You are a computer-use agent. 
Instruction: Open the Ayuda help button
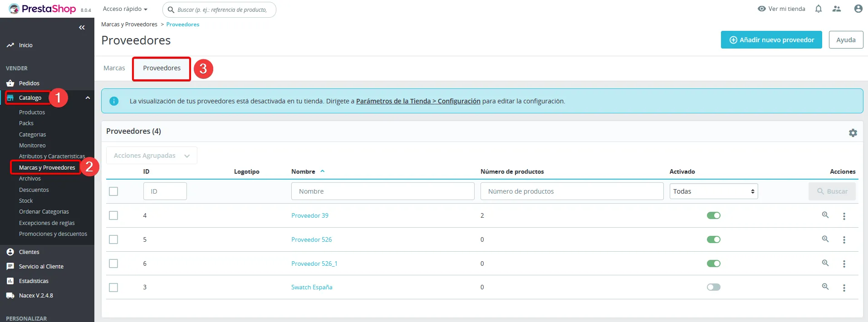[x=846, y=40]
